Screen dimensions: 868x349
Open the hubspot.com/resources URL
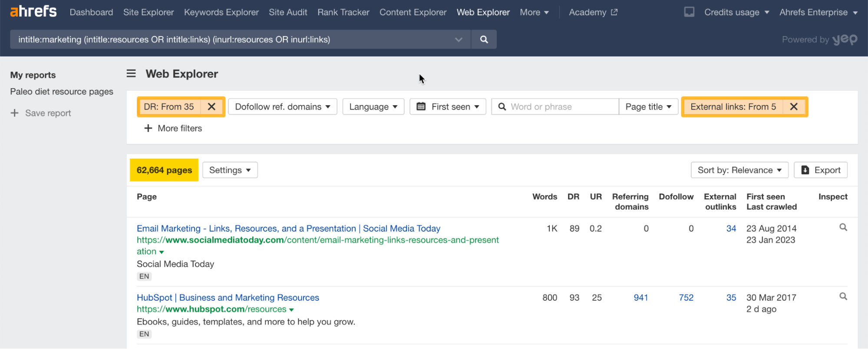click(211, 309)
